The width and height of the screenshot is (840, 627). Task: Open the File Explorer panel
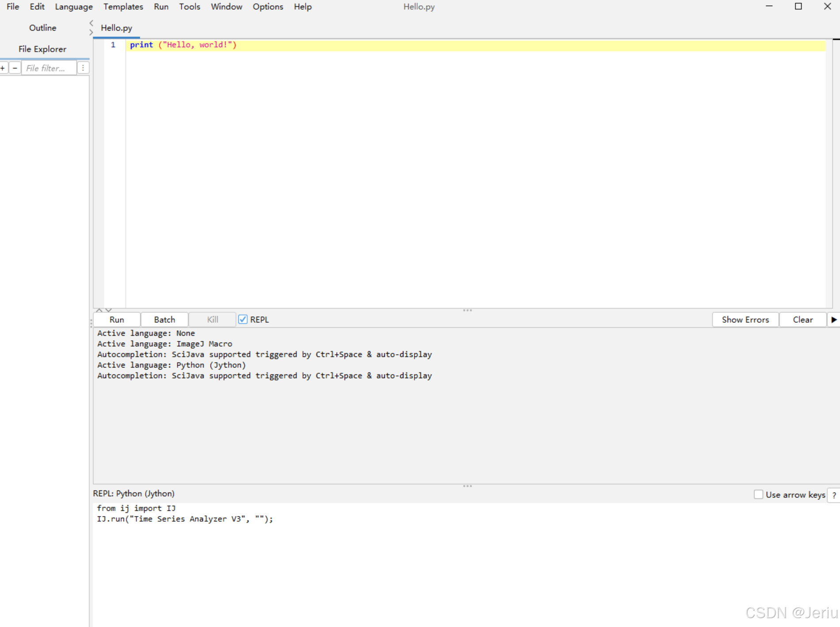(x=42, y=49)
